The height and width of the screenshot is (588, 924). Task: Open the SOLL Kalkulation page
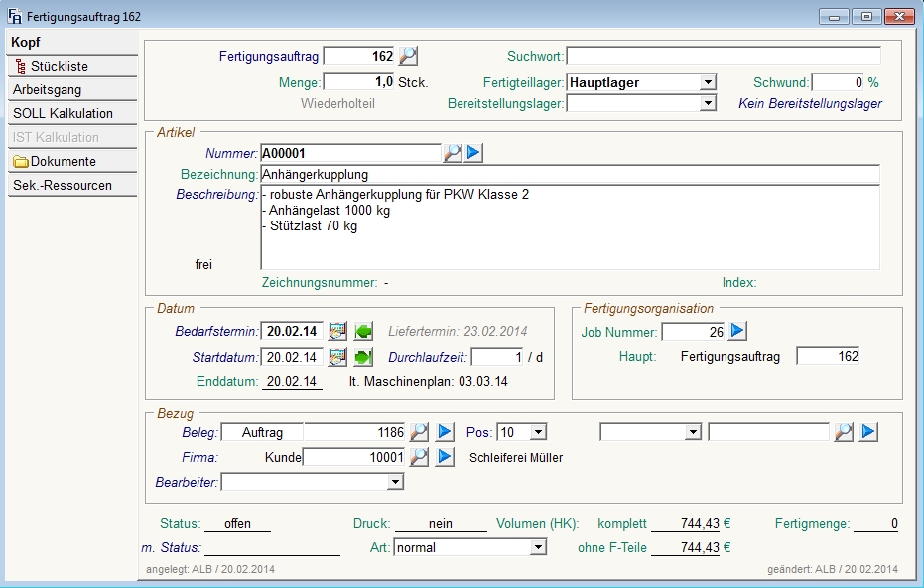click(63, 114)
